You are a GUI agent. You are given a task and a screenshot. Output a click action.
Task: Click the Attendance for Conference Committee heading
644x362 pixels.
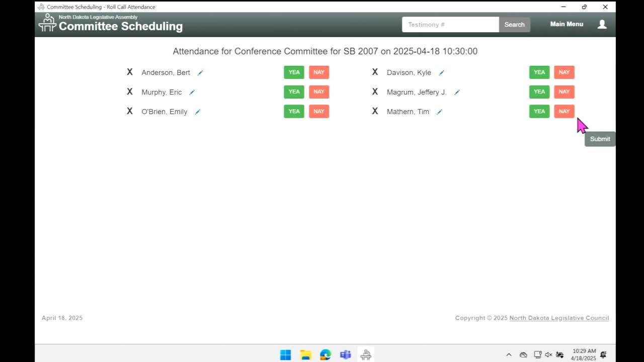coord(325,51)
